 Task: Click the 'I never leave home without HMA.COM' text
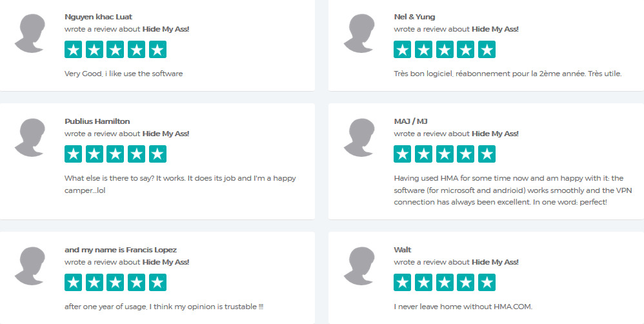(x=463, y=307)
